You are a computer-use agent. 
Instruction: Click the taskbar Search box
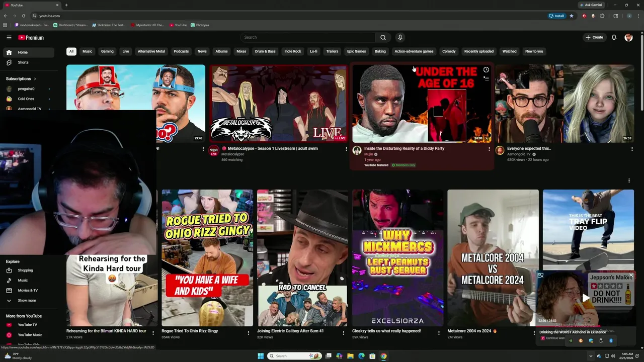(x=294, y=356)
